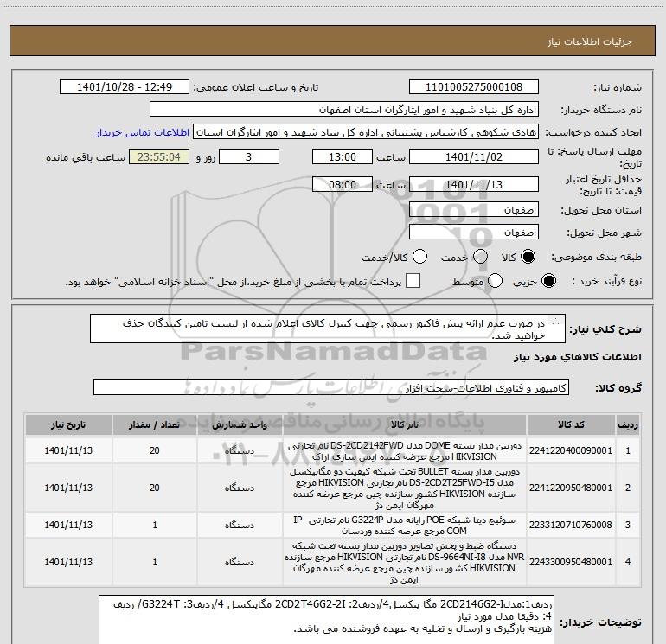Viewport: 666px width, 644px height.
Task: Click the buyer notes توضیحات خریدار text box
Action: click(327, 620)
